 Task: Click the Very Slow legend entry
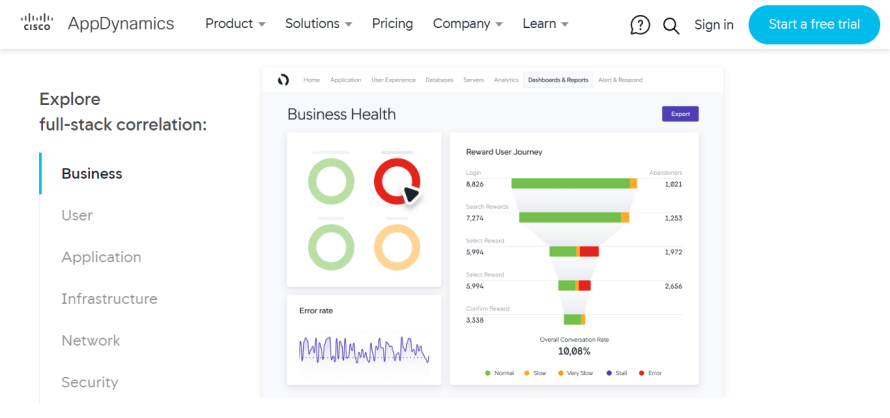(576, 373)
